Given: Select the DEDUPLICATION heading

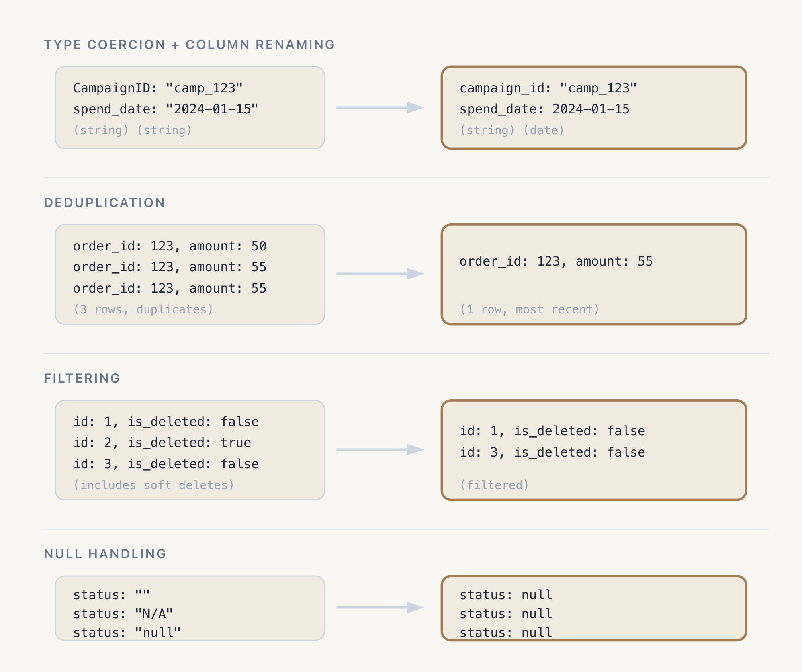Looking at the screenshot, I should [x=104, y=203].
